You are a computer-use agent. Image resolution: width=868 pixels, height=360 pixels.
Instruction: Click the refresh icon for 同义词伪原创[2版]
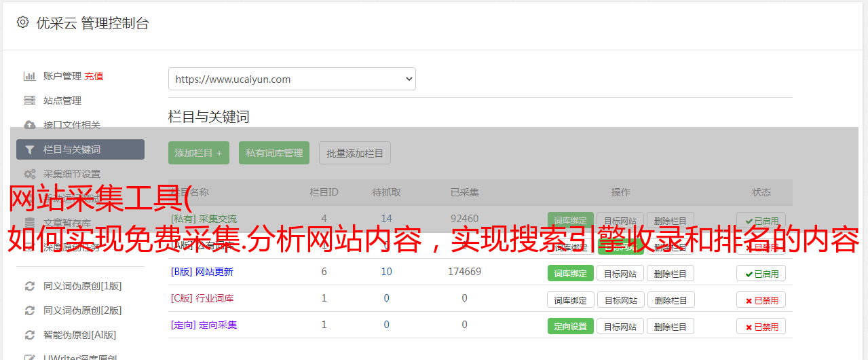(x=30, y=310)
